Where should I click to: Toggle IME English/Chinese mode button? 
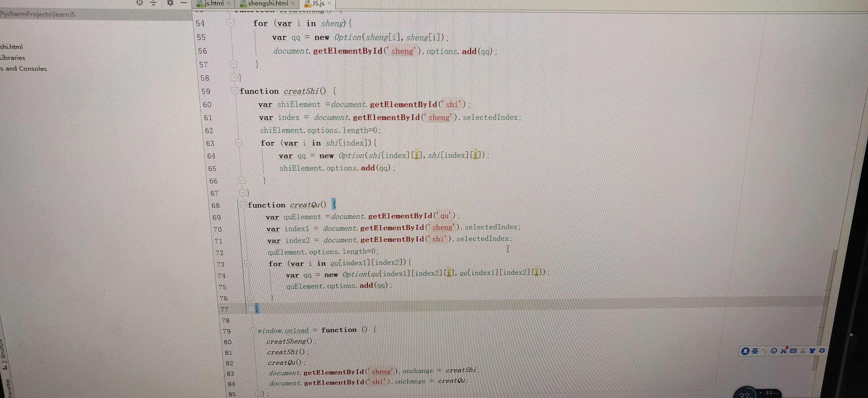click(x=755, y=351)
